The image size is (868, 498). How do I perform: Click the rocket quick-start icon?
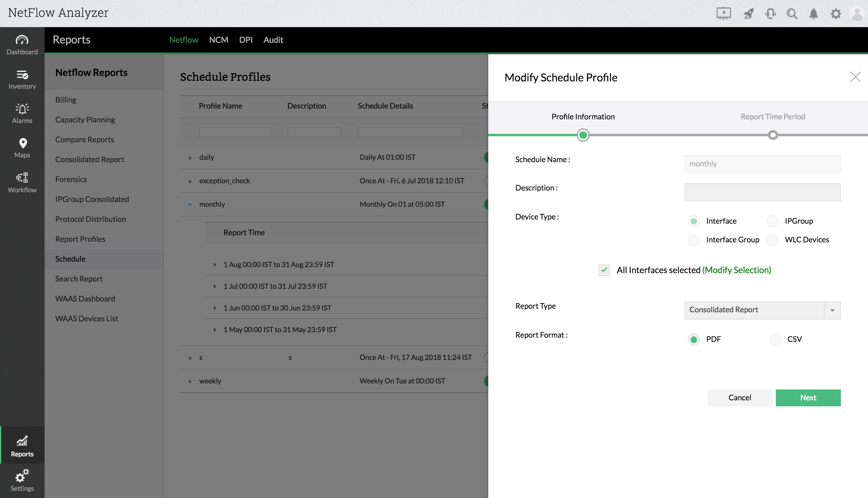click(x=748, y=14)
